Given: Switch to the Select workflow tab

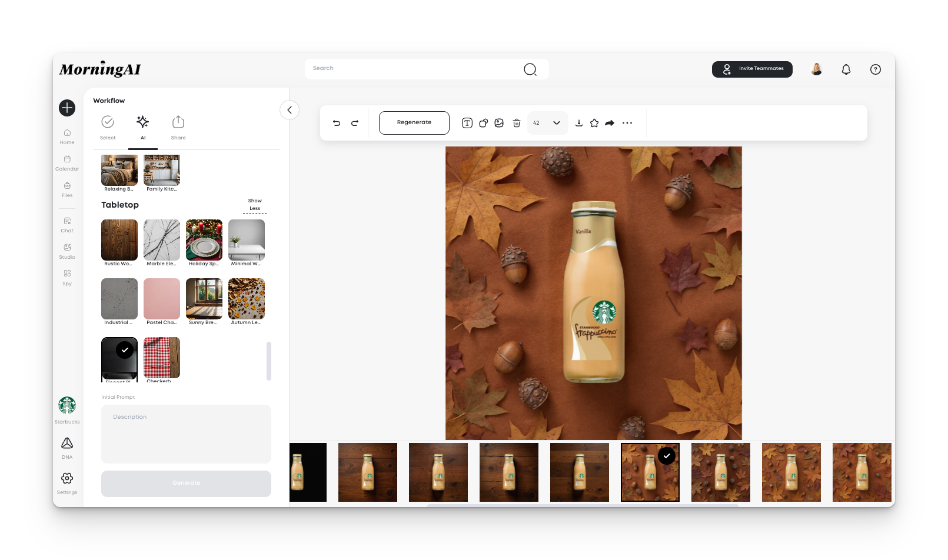Looking at the screenshot, I should pyautogui.click(x=108, y=127).
